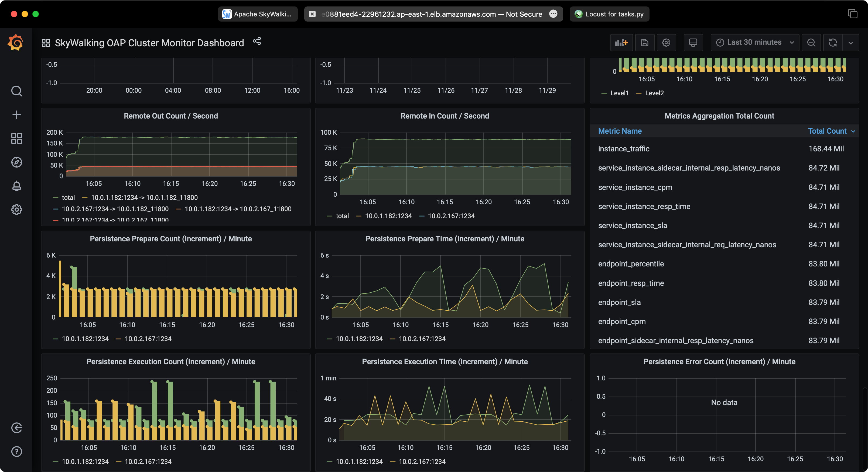868x472 pixels.
Task: Click the Metric Name column header
Action: (x=620, y=131)
